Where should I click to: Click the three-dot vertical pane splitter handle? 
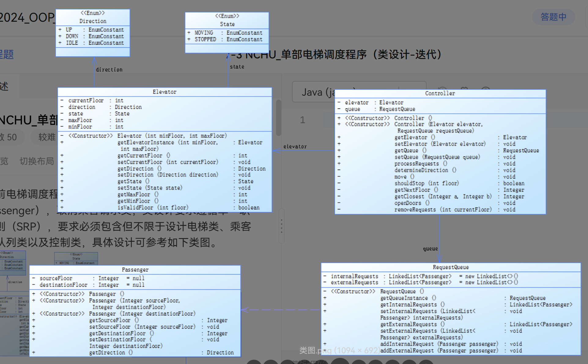click(x=282, y=226)
